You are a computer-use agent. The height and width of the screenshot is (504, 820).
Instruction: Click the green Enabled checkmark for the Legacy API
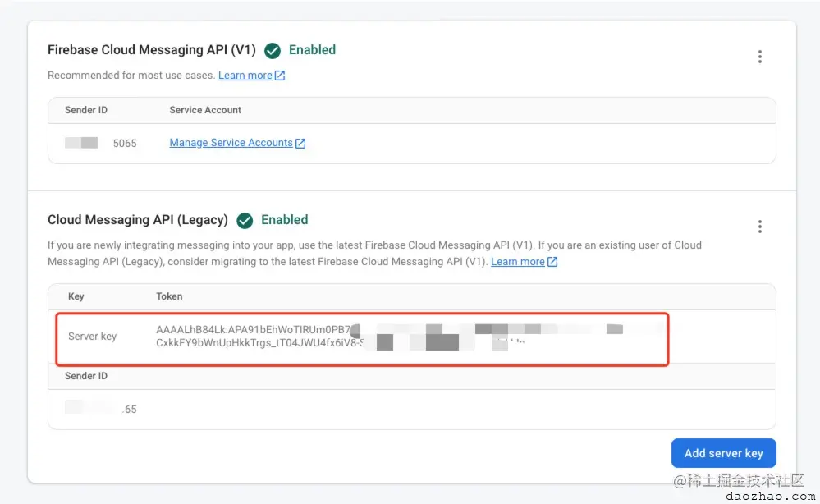click(245, 221)
